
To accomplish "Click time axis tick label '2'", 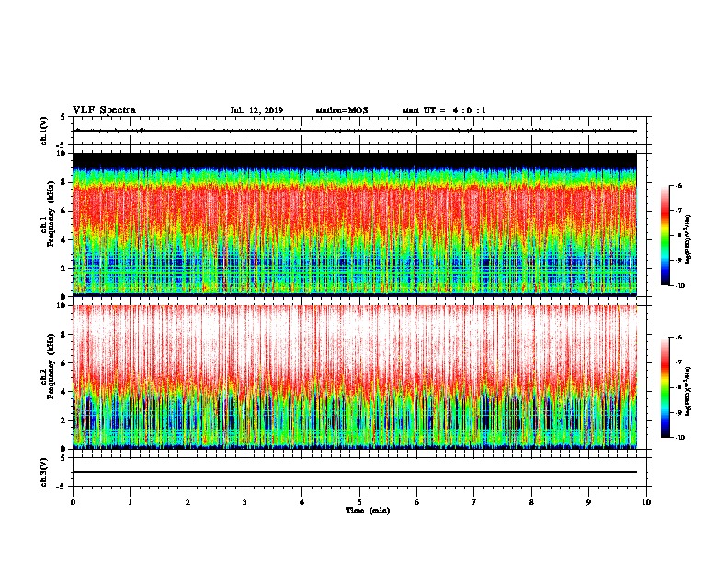I will click(x=188, y=502).
